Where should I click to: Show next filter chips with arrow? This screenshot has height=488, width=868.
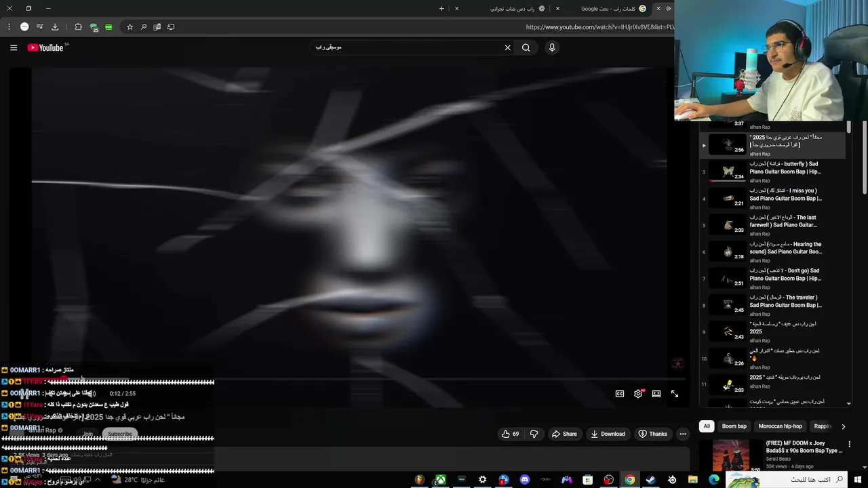[843, 426]
